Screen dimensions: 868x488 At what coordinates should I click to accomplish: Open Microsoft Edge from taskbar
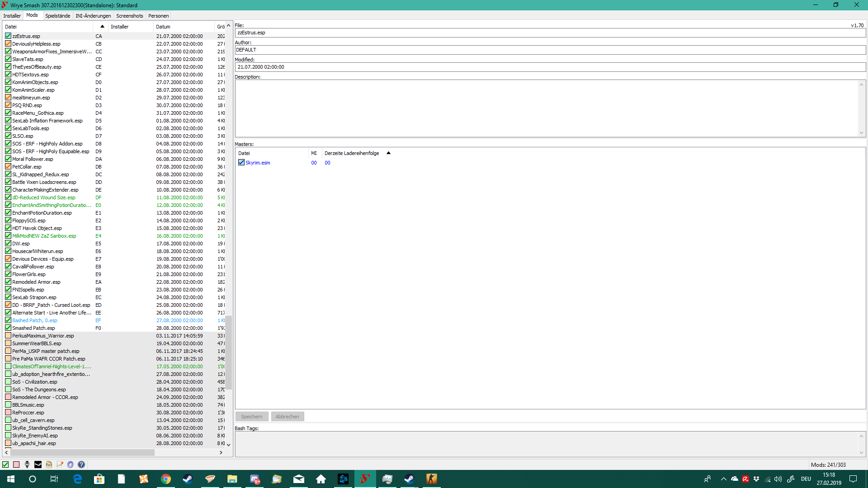pyautogui.click(x=77, y=479)
